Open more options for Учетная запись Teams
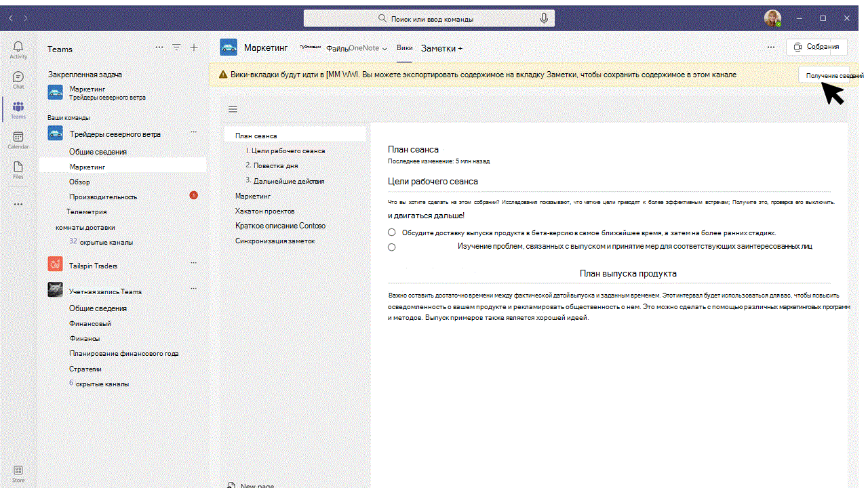The height and width of the screenshot is (488, 868). tap(193, 288)
